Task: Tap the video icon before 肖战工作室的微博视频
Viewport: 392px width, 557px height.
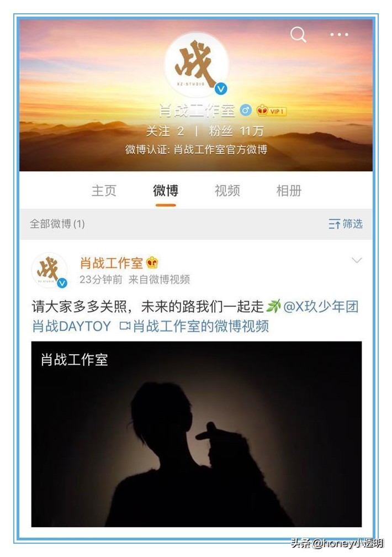Action: (125, 326)
